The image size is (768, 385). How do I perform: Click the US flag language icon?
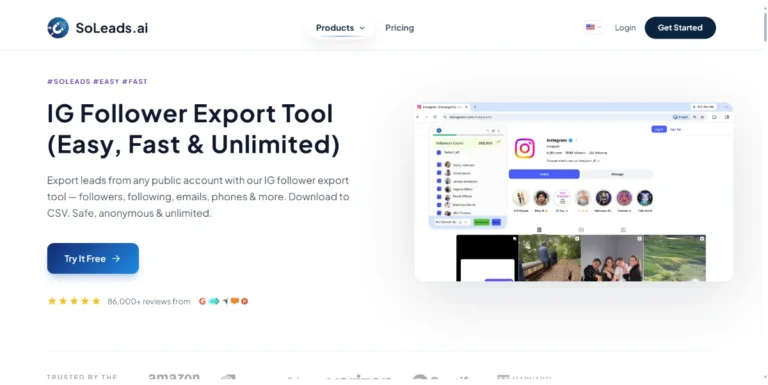tap(590, 27)
